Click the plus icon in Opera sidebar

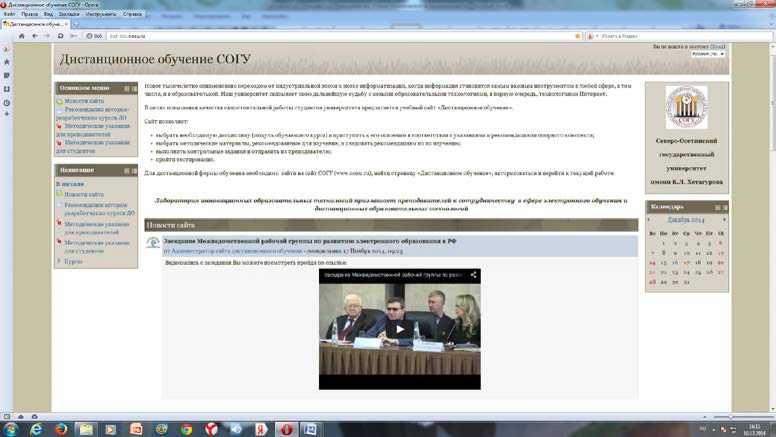[x=6, y=114]
